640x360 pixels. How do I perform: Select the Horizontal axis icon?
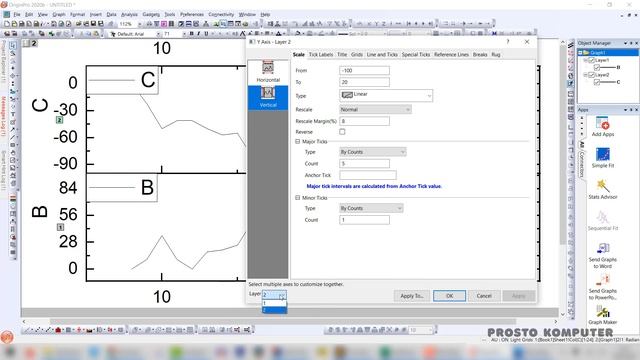268,67
